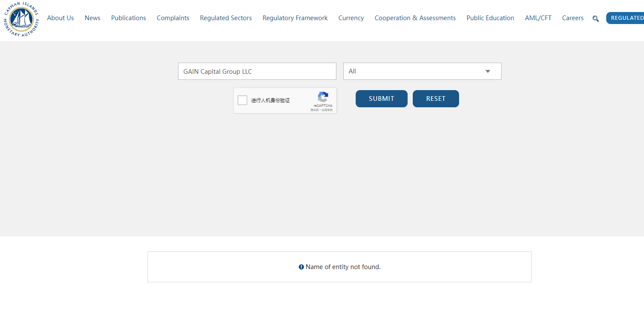644x315 pixels.
Task: Open the Regulated Sectors menu
Action: 226,18
